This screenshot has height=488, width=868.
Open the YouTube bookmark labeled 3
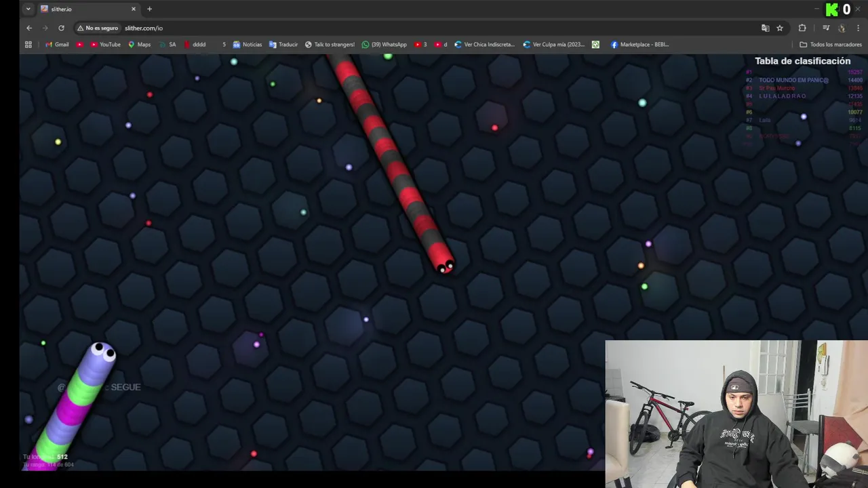420,44
